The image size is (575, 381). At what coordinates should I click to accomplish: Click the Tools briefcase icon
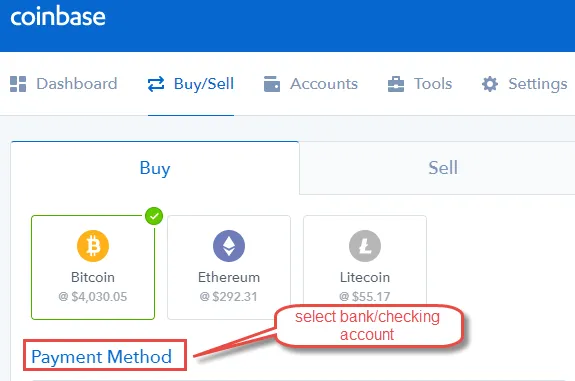click(x=396, y=84)
